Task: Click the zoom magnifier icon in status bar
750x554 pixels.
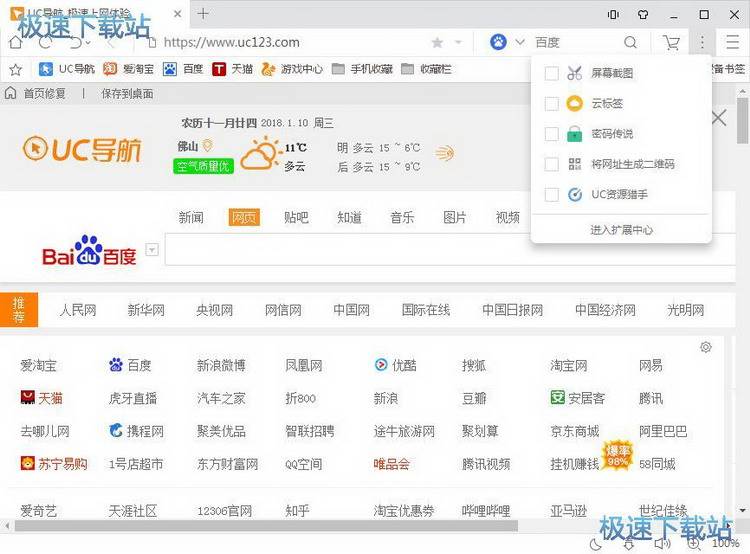Action: [x=694, y=544]
